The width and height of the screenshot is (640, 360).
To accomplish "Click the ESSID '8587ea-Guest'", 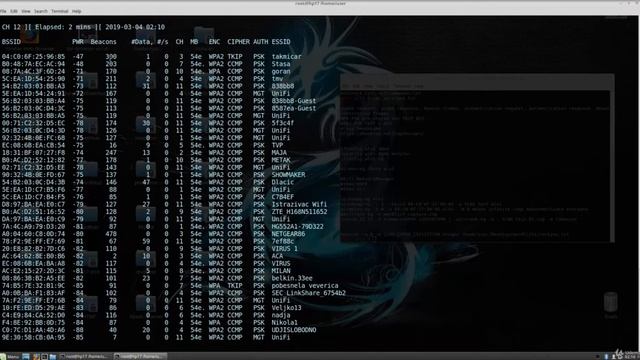I will [294, 108].
